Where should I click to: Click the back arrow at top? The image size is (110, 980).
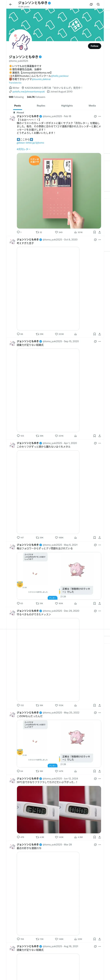pos(11,5)
